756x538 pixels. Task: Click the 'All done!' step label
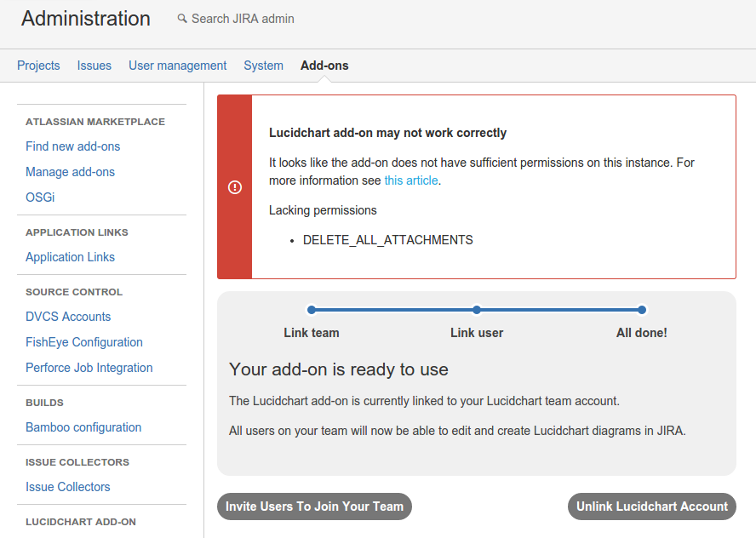tap(642, 333)
